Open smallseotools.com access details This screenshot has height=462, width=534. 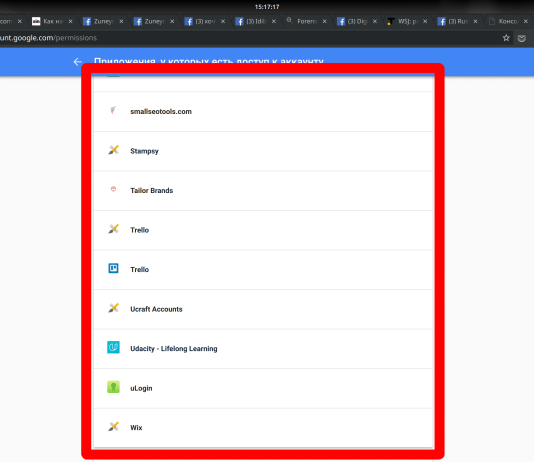263,112
